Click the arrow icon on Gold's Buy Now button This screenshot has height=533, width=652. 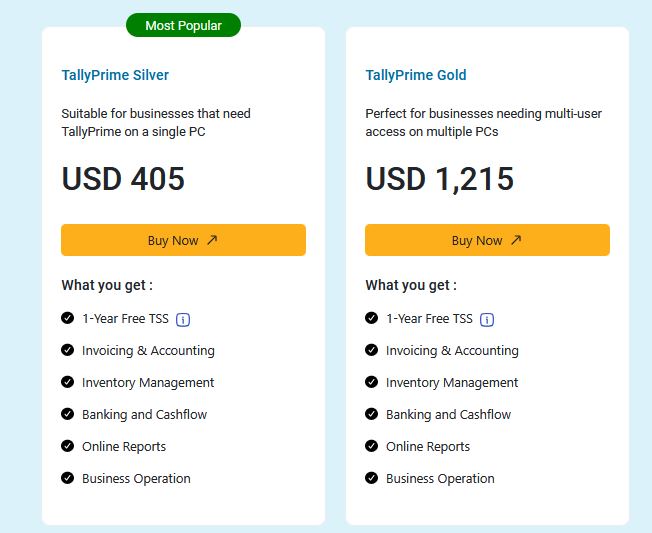pos(516,240)
